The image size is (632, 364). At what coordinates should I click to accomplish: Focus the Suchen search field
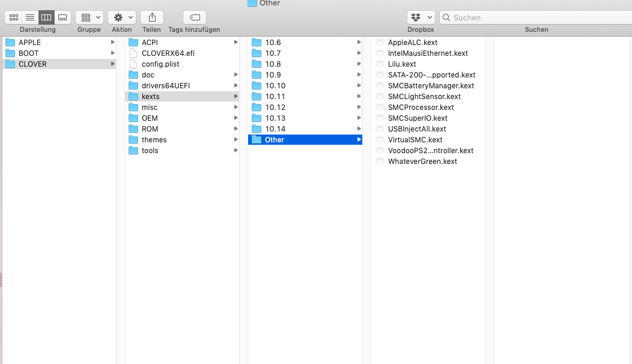pos(536,17)
